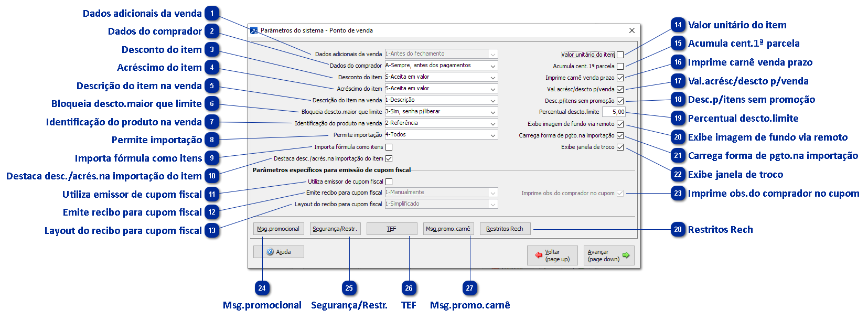The image size is (868, 320).
Task: Click the app icon in the title bar
Action: 254,30
